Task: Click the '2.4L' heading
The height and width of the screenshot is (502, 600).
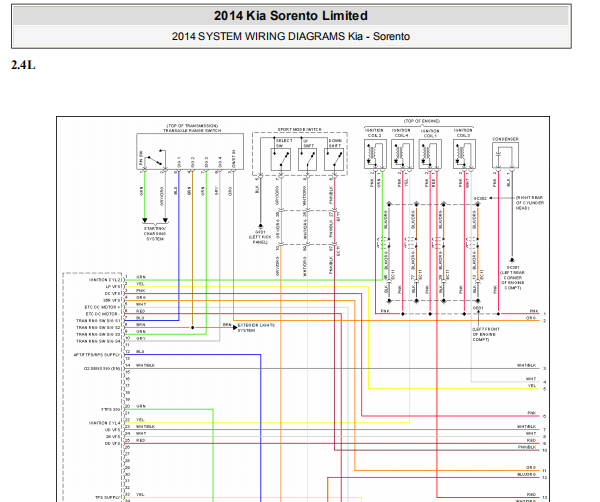Action: coord(23,65)
